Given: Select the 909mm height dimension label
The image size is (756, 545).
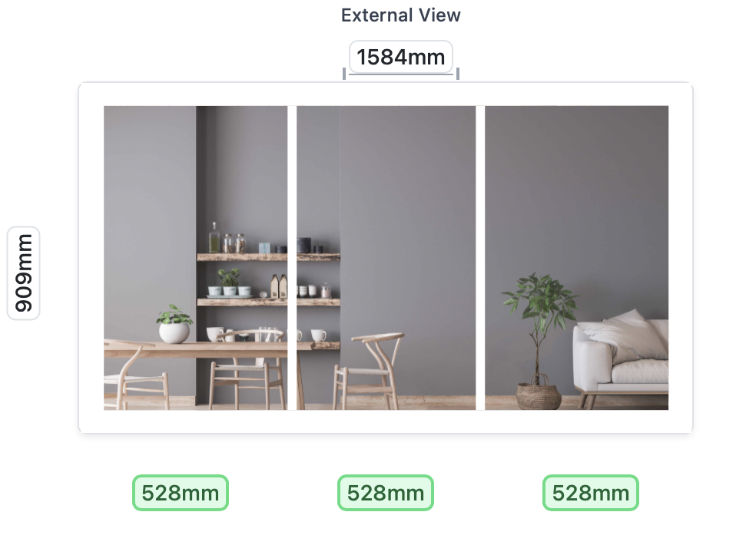Looking at the screenshot, I should tap(23, 272).
